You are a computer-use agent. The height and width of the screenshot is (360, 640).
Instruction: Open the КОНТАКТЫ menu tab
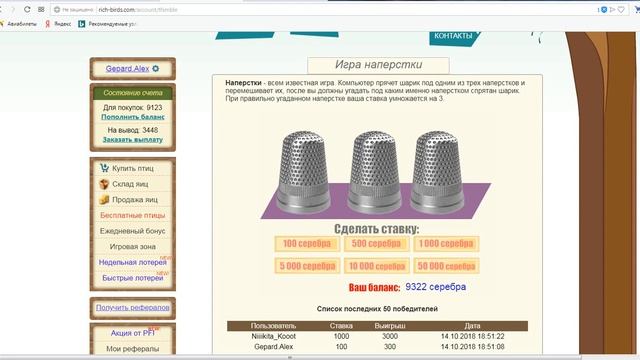pos(453,37)
